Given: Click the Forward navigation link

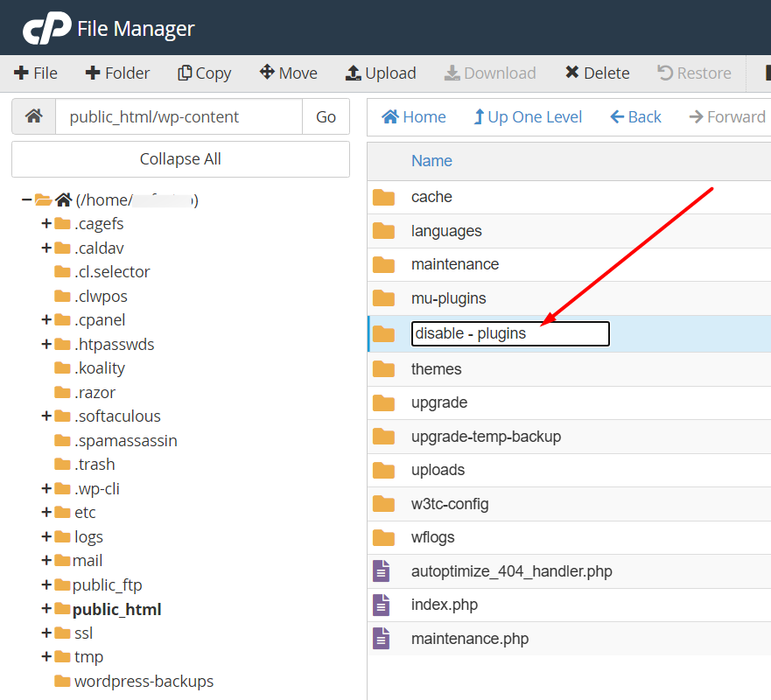Looking at the screenshot, I should [x=727, y=117].
